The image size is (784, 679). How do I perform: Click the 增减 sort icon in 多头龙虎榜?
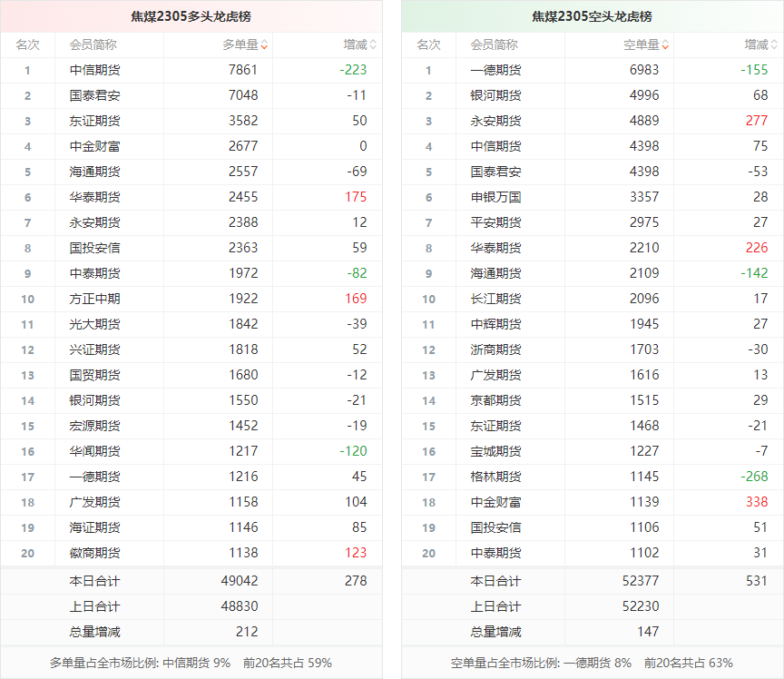tap(373, 44)
